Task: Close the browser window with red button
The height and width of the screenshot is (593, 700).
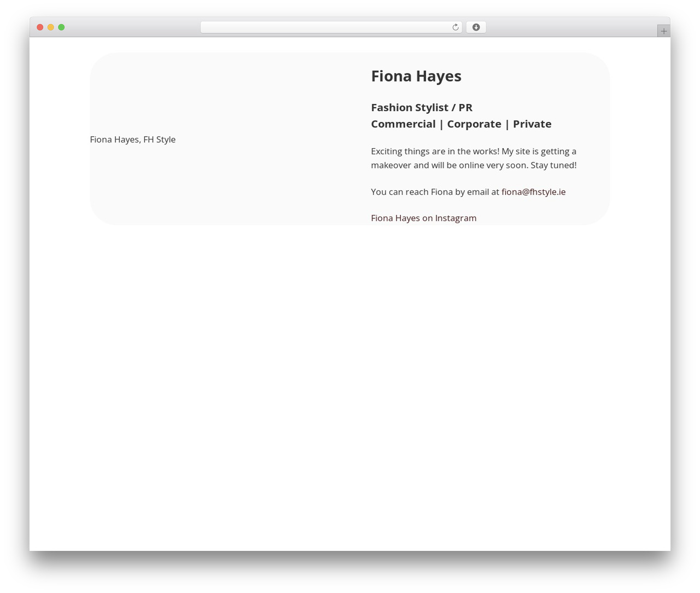Action: pyautogui.click(x=40, y=27)
